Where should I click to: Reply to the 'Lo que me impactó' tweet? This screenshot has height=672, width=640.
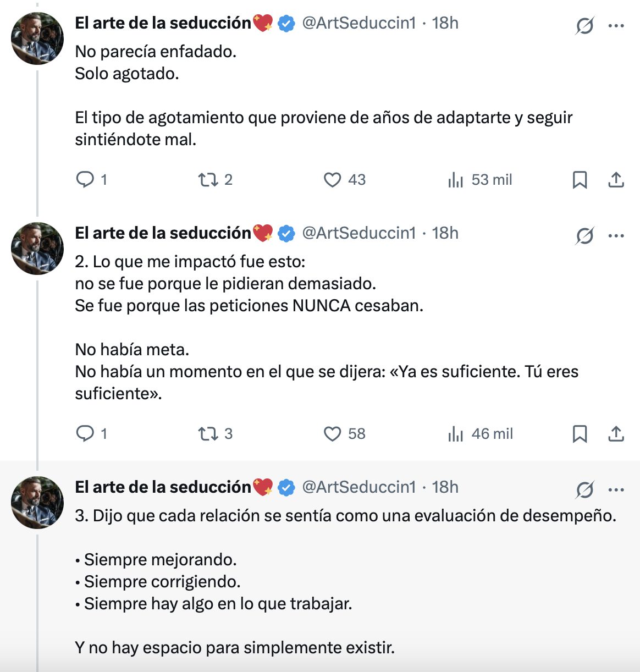(85, 434)
